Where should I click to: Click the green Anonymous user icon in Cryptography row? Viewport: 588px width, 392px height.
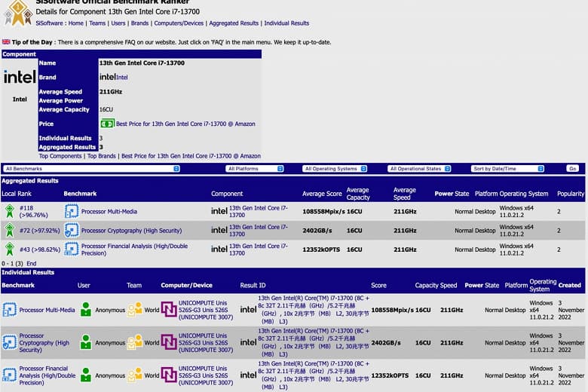pyautogui.click(x=86, y=342)
